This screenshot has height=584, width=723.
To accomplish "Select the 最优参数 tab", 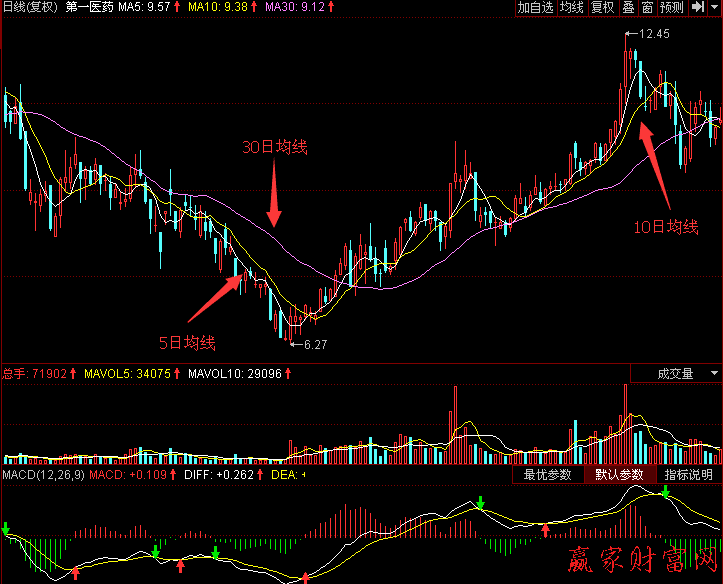I will [547, 475].
